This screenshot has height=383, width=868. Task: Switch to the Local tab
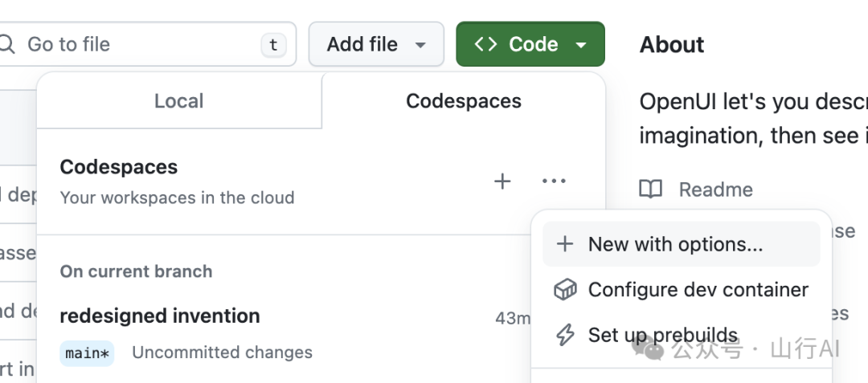click(x=179, y=100)
